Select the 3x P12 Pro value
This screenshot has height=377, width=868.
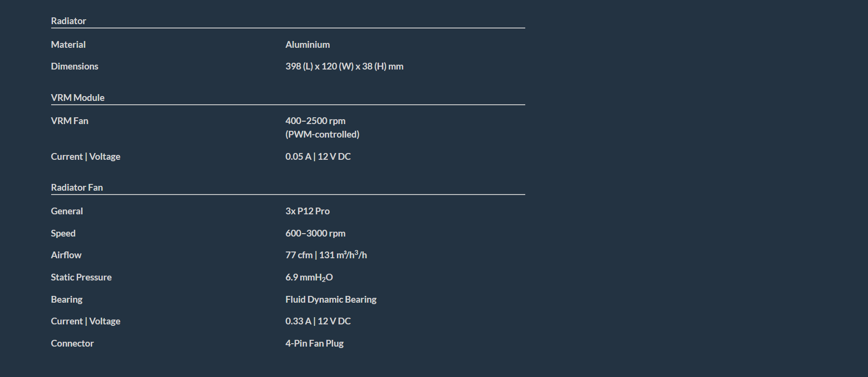click(307, 211)
